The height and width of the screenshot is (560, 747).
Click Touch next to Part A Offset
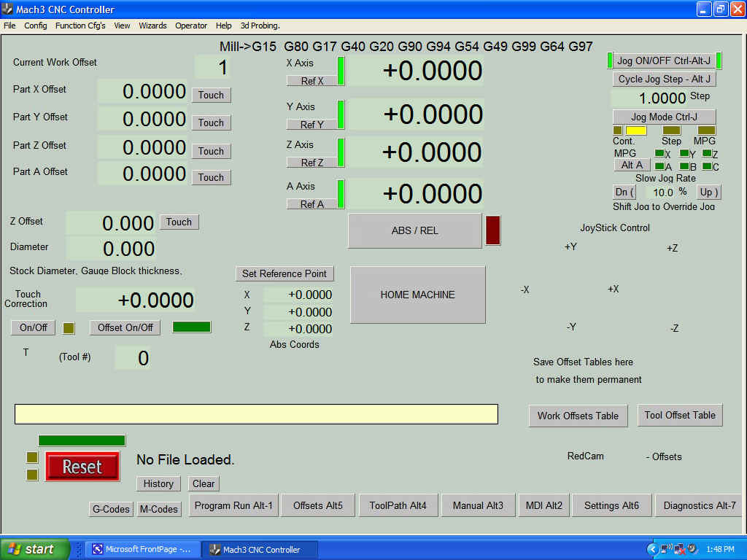[x=211, y=177]
